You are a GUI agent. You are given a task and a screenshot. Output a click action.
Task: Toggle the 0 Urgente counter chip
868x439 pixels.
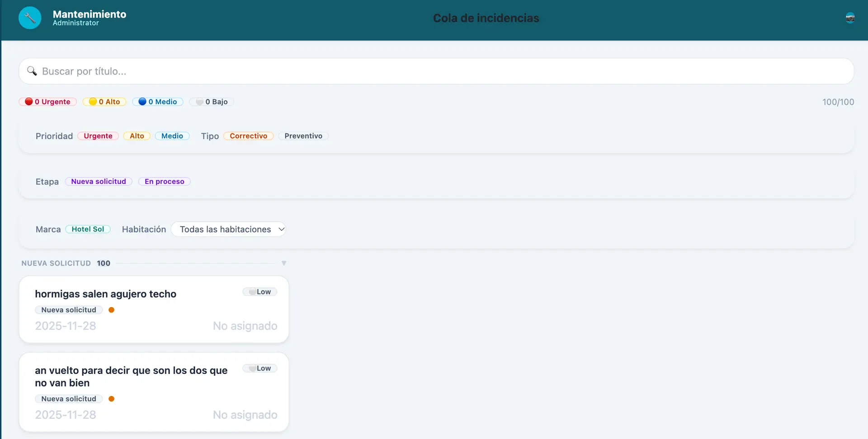point(48,102)
